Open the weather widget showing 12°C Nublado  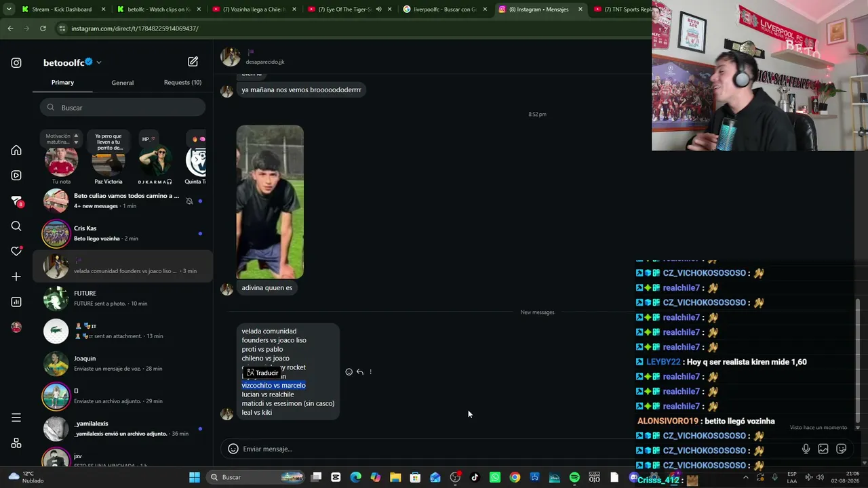24,477
